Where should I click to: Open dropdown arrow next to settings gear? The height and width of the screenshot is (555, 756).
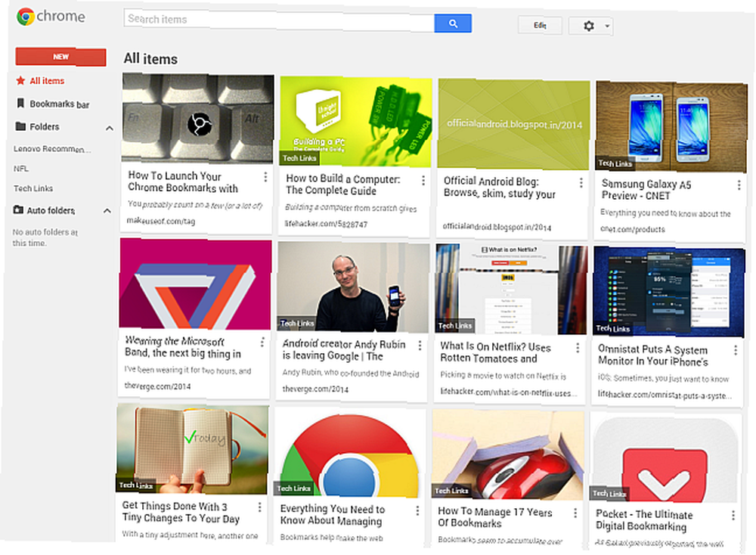pos(607,26)
